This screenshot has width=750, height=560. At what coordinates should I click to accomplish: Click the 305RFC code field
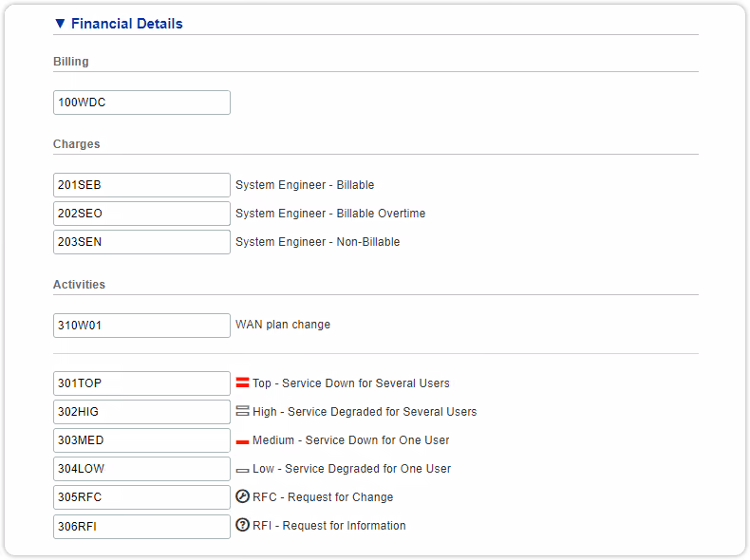(141, 497)
